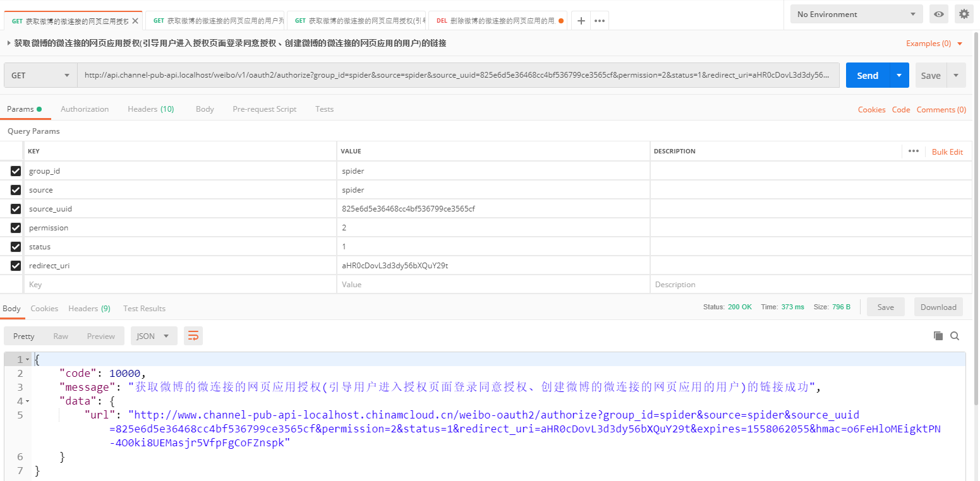Click the empty Description input field
Viewport: 980px width, 481px height.
[x=811, y=285]
